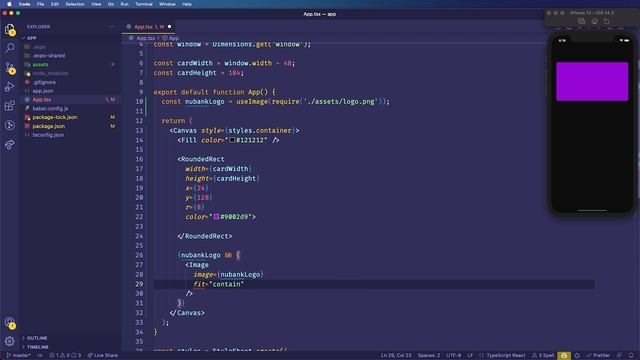This screenshot has width=640, height=360.
Task: Click Spaces: 2 indentation setting
Action: point(429,356)
